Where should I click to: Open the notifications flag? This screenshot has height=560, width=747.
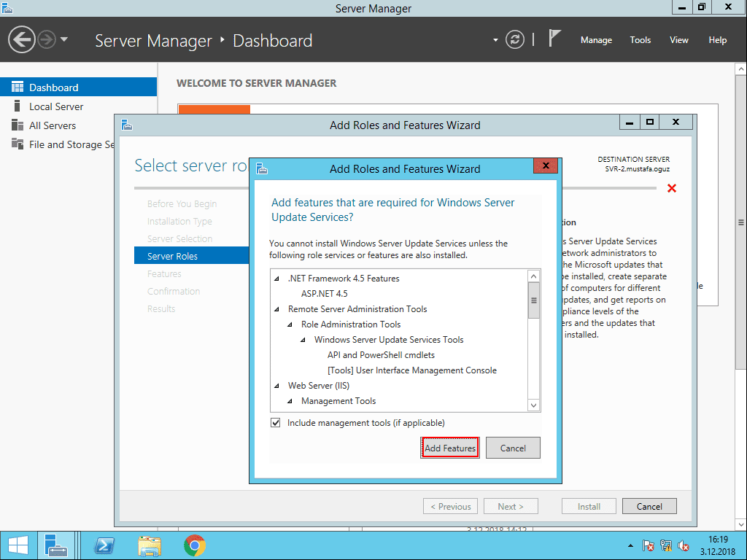coord(554,38)
